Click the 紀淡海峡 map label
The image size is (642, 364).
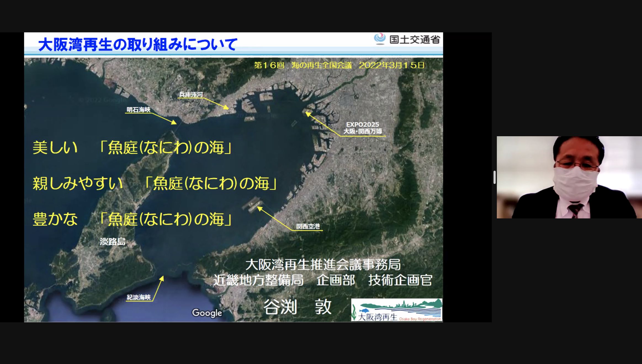[x=139, y=297]
